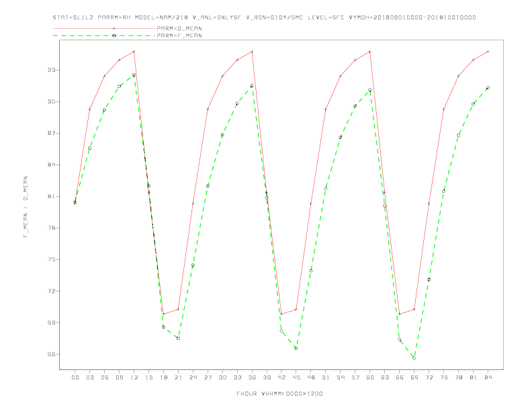The image size is (532, 411).
Task: Select the green dashed line sample in legend
Action: [104, 36]
